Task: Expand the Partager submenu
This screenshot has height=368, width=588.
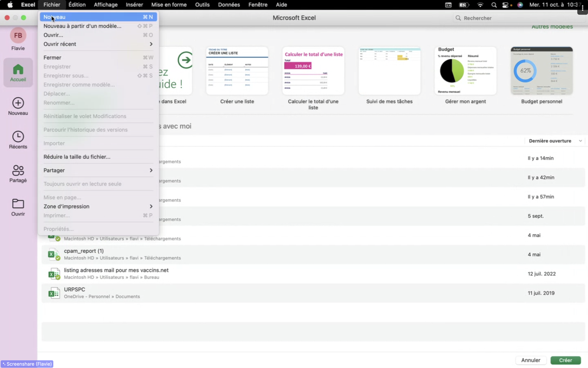Action: tap(98, 170)
